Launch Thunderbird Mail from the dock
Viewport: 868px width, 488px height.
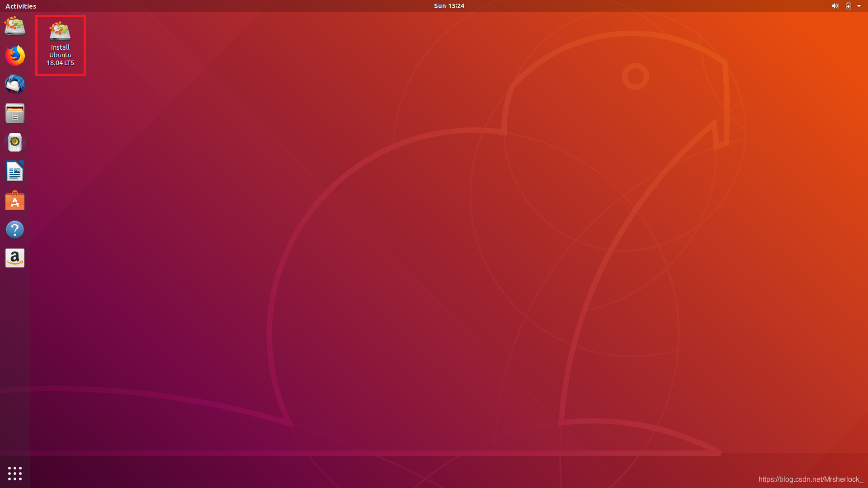tap(15, 84)
